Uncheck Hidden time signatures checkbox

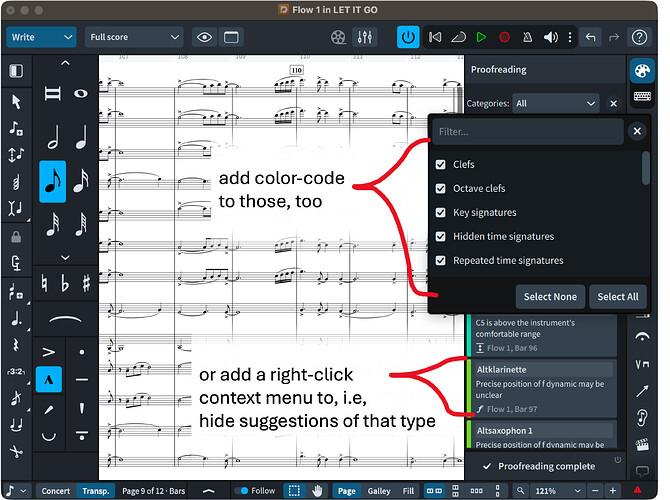[441, 236]
